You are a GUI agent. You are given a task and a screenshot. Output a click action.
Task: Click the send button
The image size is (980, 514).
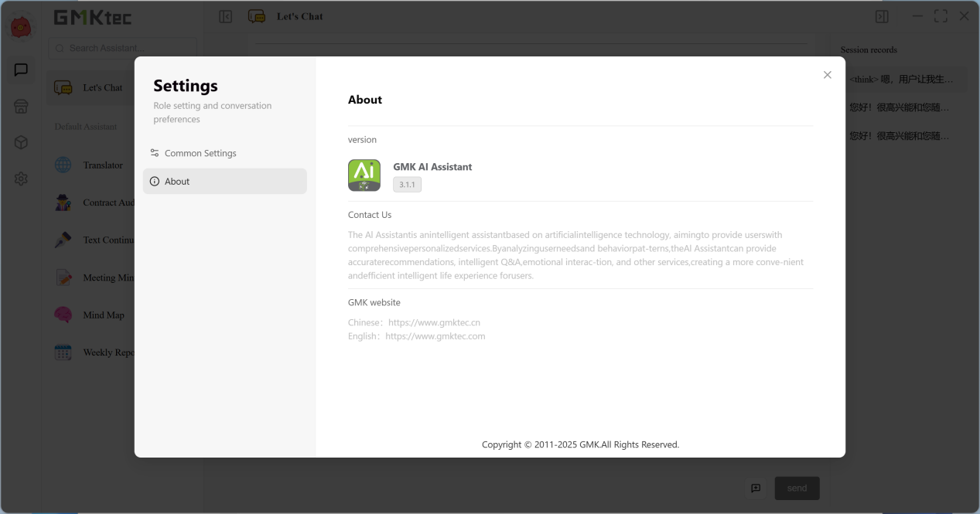(797, 488)
